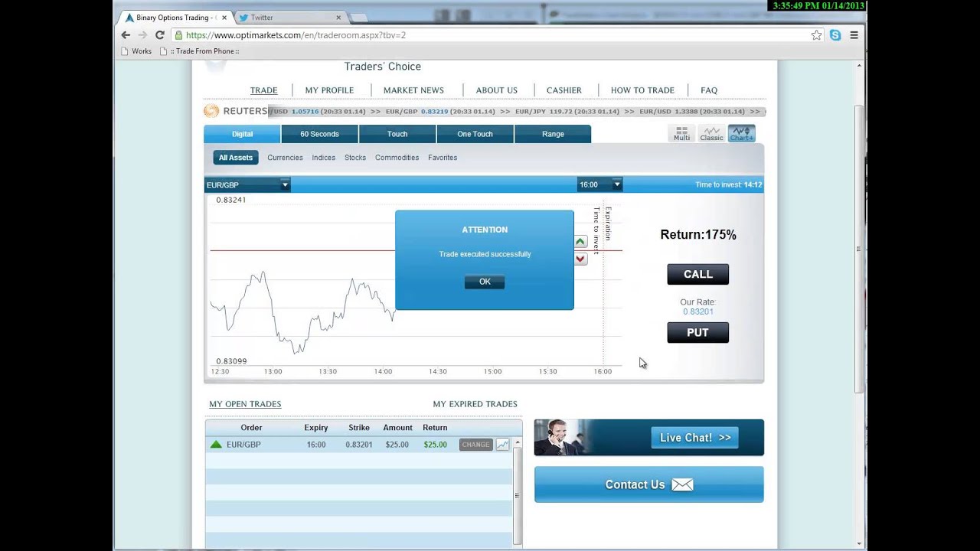
Task: Click EUR/GBP row in open trades
Action: 359,445
